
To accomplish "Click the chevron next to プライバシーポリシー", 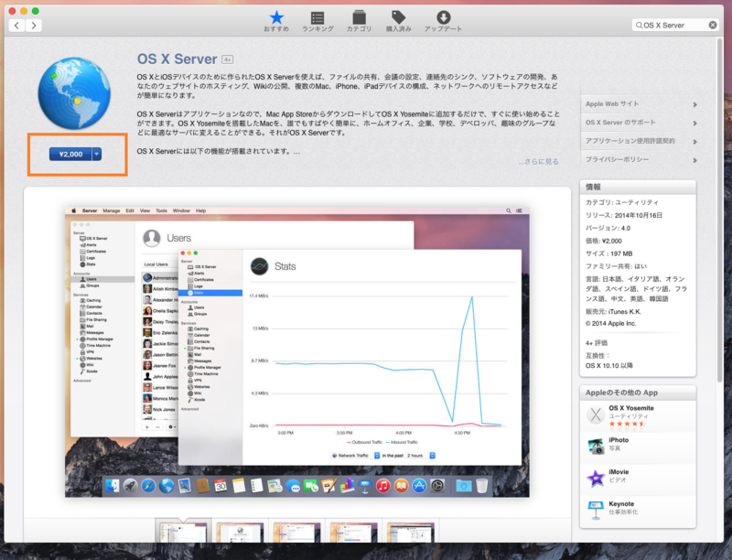I will click(694, 160).
